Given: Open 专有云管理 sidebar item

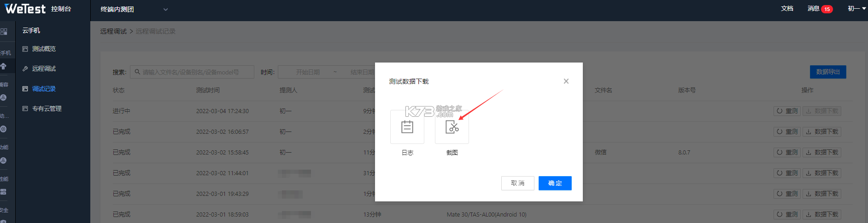Looking at the screenshot, I should [47, 109].
